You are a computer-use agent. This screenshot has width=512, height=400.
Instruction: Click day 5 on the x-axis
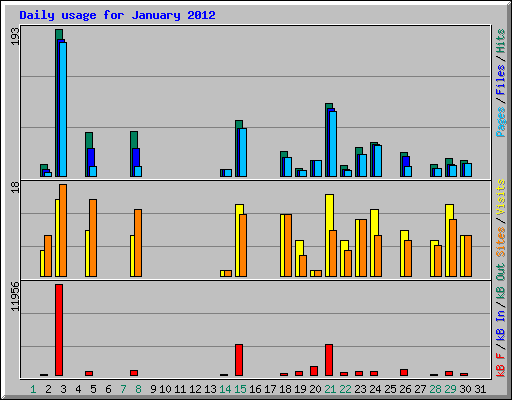point(93,389)
